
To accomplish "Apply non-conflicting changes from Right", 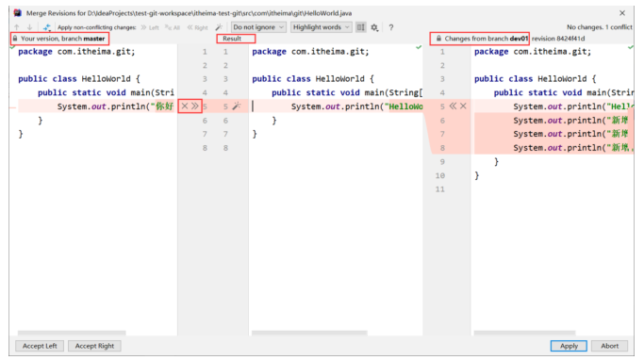I will 198,27.
